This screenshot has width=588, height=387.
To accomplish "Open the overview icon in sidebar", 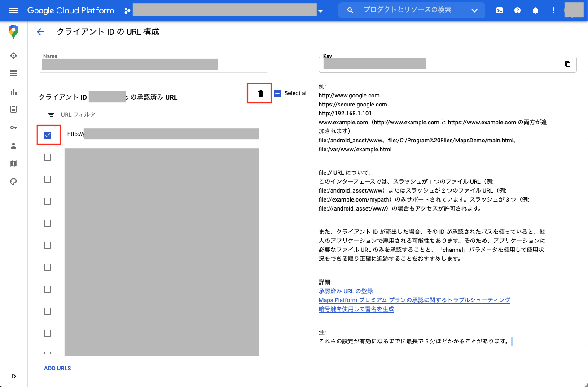I will pos(13,56).
